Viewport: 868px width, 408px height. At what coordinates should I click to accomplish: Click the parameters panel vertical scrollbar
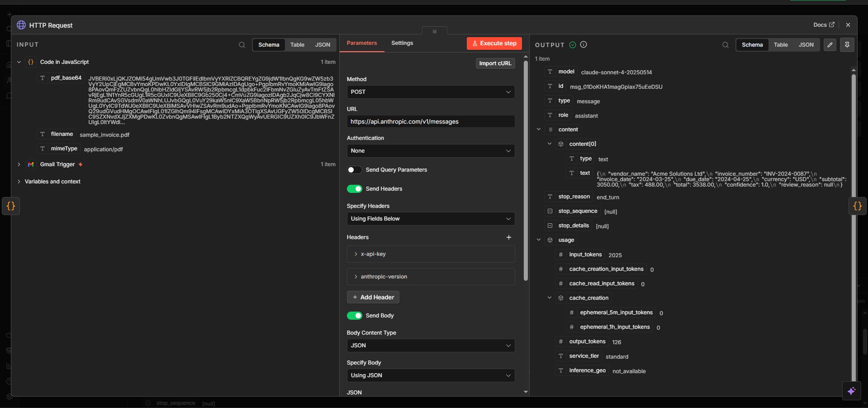(x=526, y=172)
